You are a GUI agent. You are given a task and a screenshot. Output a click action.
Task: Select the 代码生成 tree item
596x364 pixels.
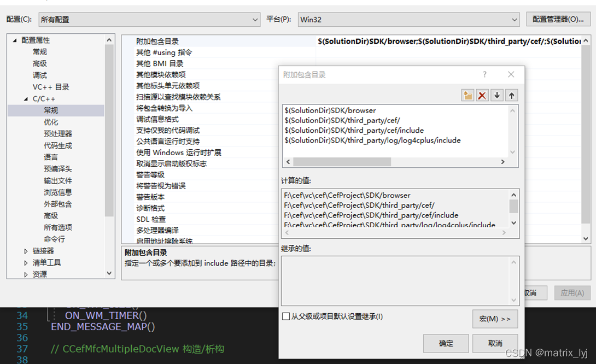[x=58, y=145]
